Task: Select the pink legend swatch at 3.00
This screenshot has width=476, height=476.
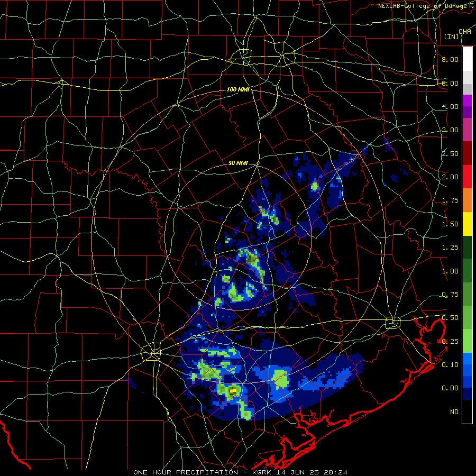Action: (467, 130)
